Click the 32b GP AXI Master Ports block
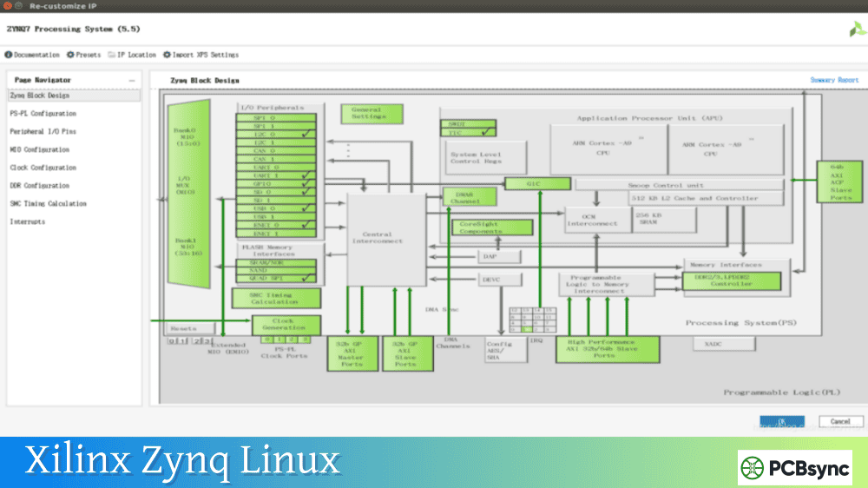Image resolution: width=868 pixels, height=488 pixels. 352,354
